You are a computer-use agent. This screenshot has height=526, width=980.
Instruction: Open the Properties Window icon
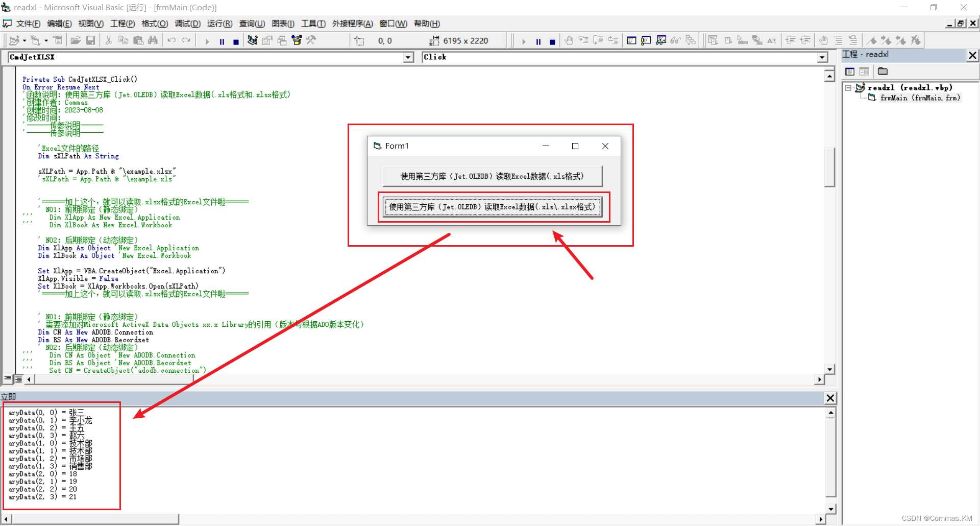(x=267, y=40)
